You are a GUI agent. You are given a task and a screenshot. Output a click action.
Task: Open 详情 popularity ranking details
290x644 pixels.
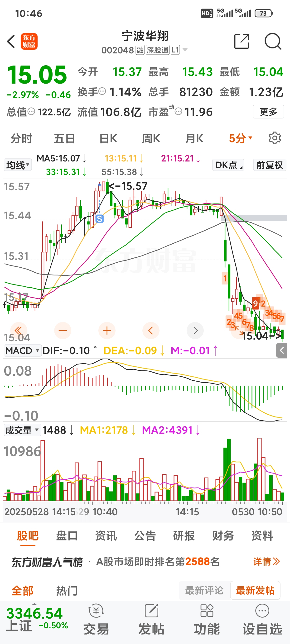[266, 562]
